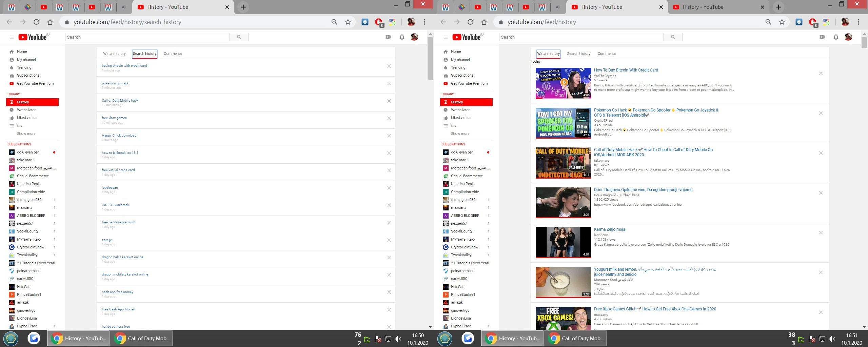Click volume speaker icon in left system tray
868x347 pixels.
[398, 339]
